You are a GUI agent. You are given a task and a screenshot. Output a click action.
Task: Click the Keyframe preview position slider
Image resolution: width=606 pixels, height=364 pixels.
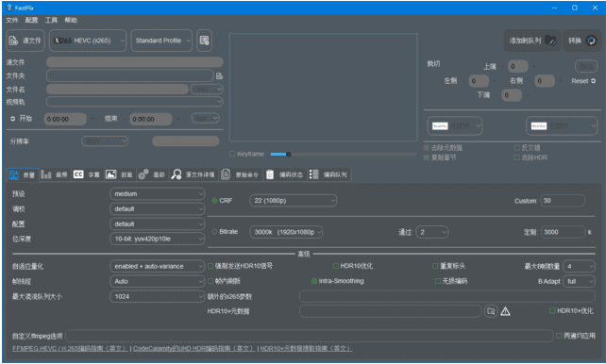344,155
